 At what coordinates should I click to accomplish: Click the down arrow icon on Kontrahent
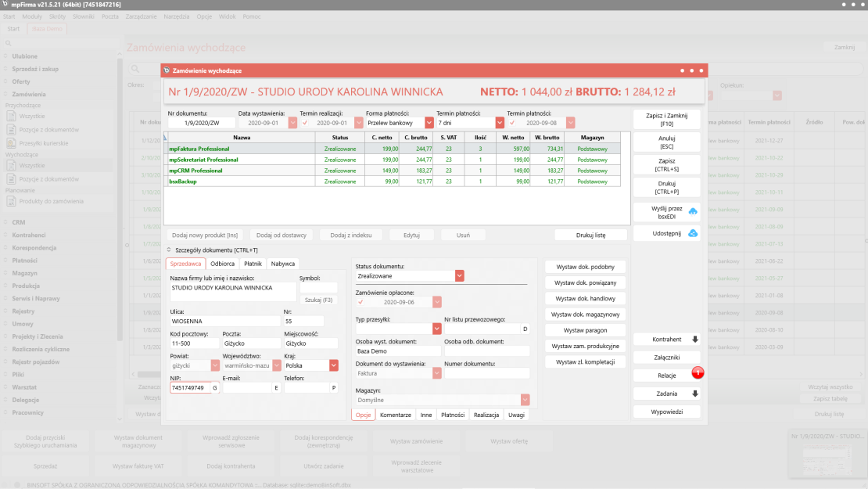[x=694, y=340]
